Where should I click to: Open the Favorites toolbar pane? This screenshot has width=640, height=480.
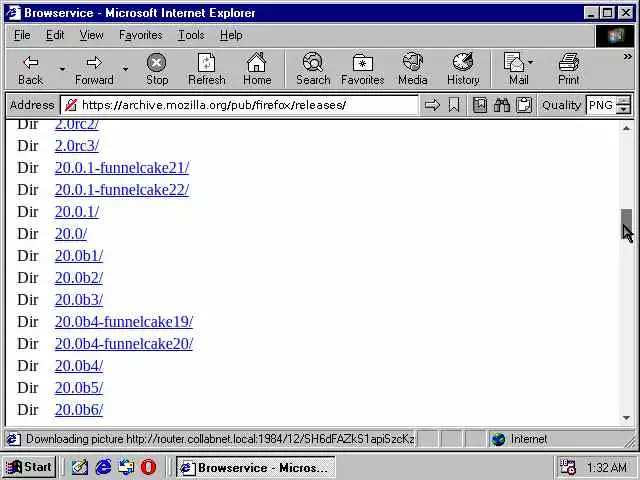(x=362, y=69)
